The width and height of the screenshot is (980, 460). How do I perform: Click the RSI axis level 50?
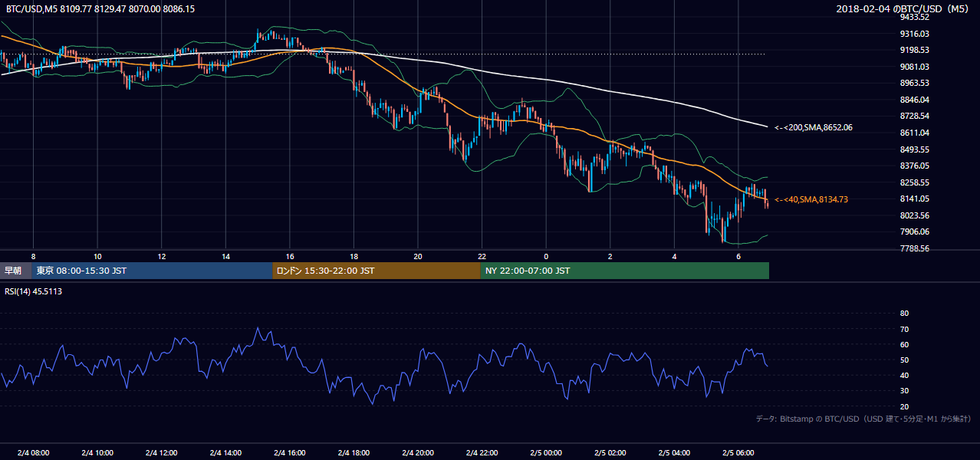904,360
